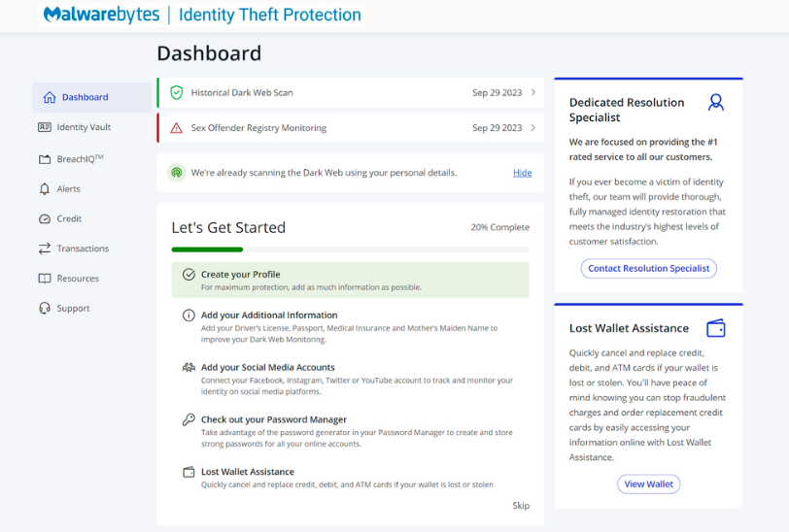Click the Alerts bell icon

tap(45, 189)
